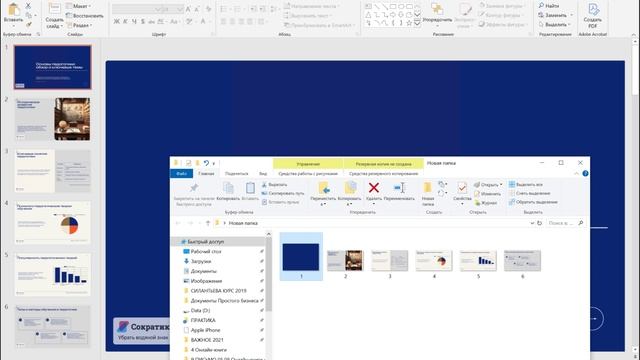This screenshot has width=640, height=360.
Task: Click the Свойства checkmark icon
Action: point(462,188)
